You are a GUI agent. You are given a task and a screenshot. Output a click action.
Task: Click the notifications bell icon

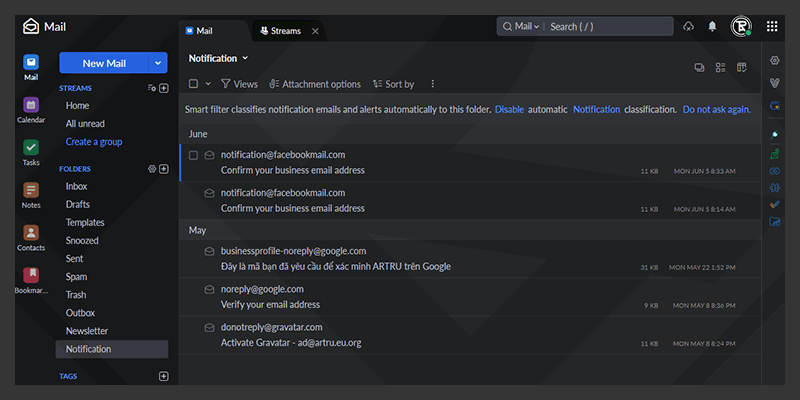pyautogui.click(x=713, y=27)
